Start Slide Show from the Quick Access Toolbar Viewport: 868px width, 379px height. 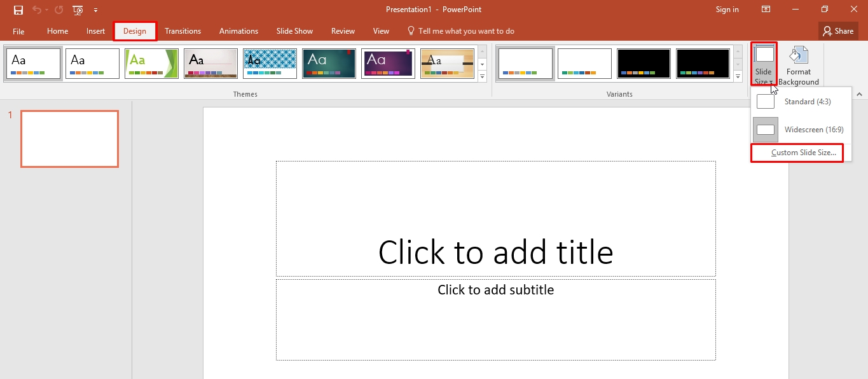[x=77, y=10]
